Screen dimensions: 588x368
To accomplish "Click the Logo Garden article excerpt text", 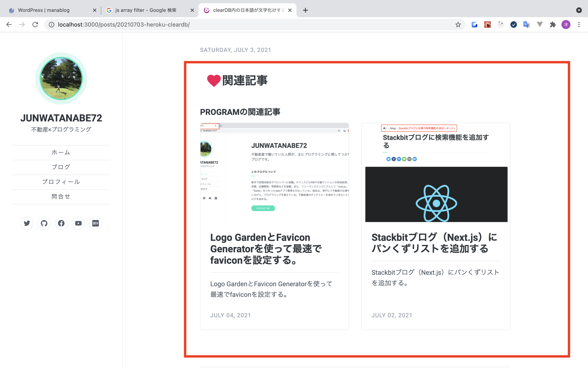I will pos(271,289).
